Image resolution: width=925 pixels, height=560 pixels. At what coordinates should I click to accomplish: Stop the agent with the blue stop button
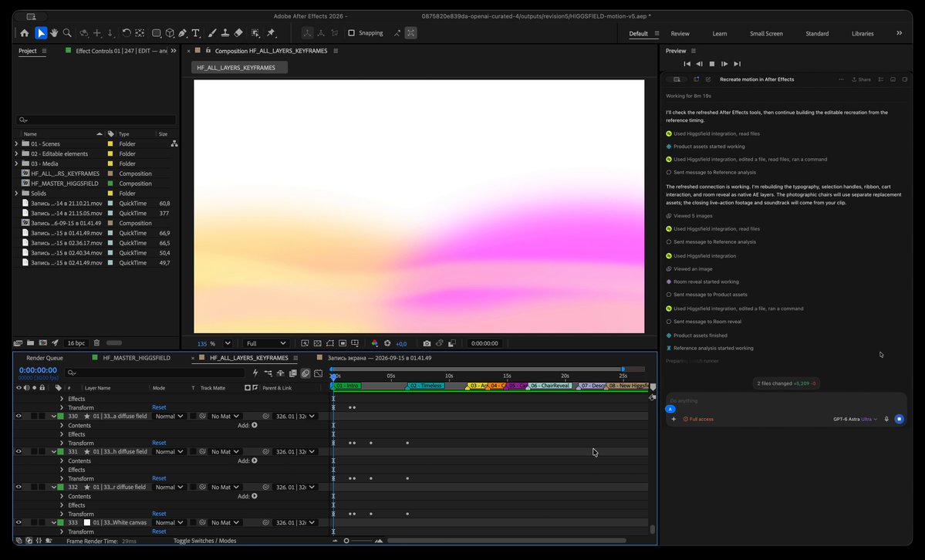point(899,419)
